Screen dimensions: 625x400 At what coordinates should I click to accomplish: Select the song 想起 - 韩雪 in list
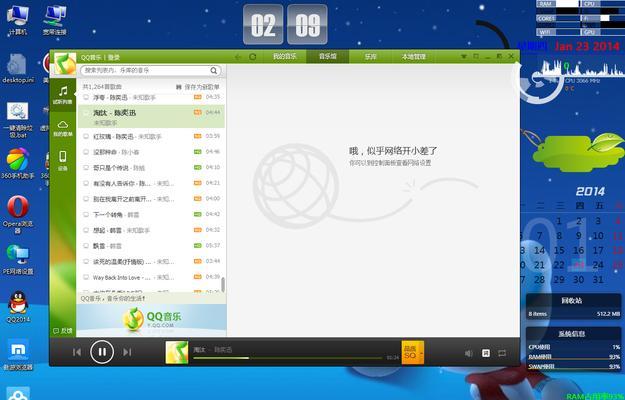pos(151,230)
